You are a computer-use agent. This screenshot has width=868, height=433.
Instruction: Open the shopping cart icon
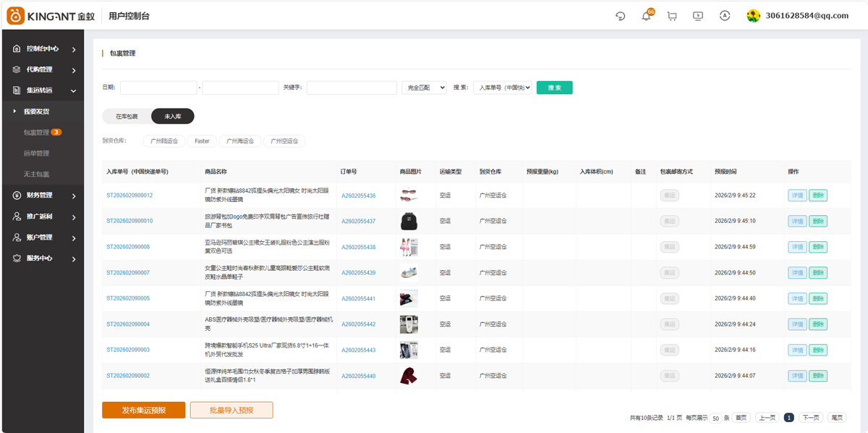(x=672, y=16)
